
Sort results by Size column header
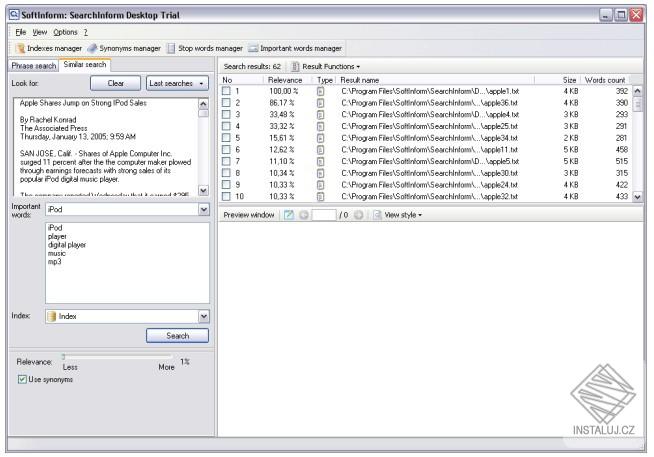coord(558,80)
